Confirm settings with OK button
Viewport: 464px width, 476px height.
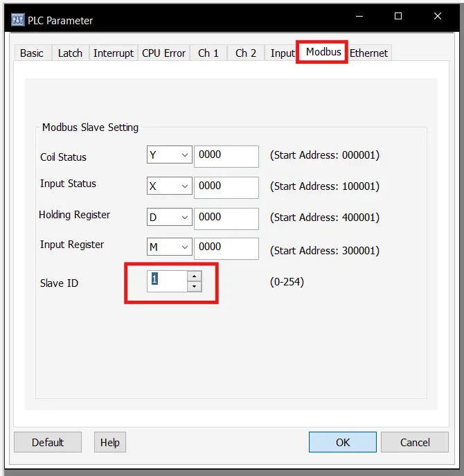(343, 442)
